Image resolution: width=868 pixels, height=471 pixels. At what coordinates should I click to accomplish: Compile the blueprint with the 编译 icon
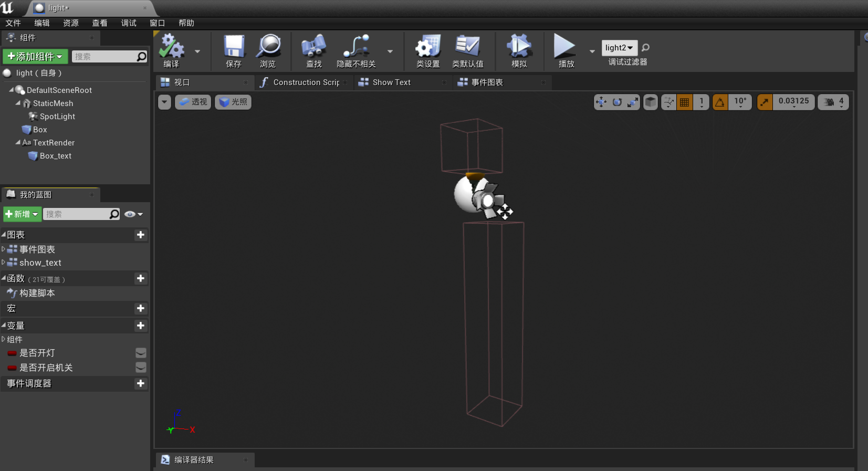point(171,51)
